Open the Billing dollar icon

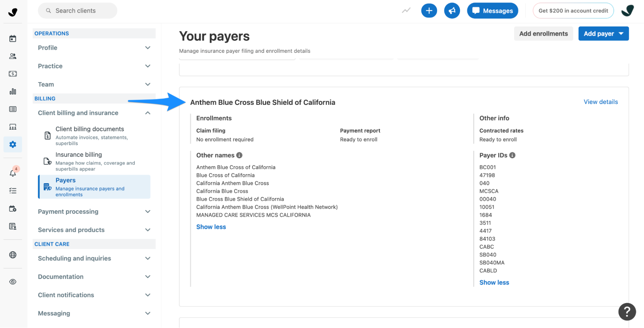(13, 74)
